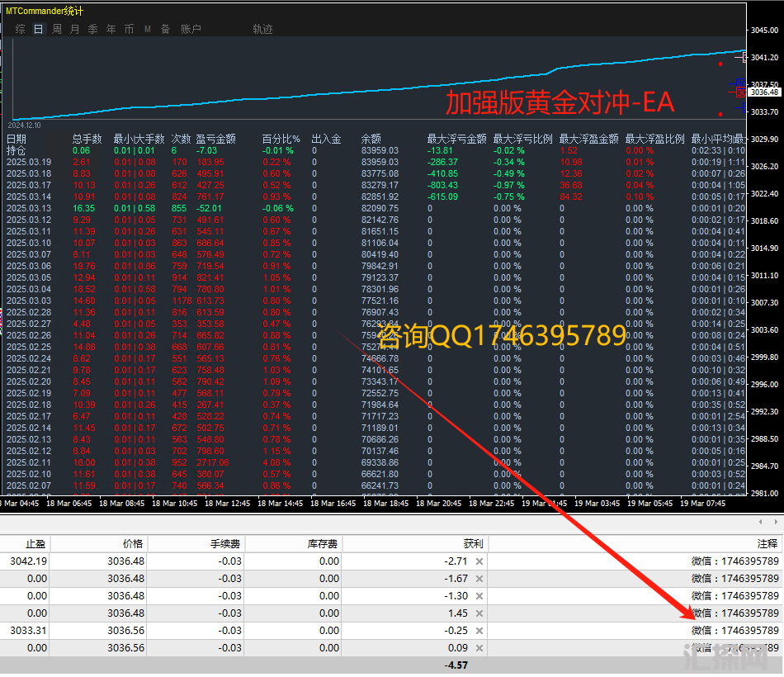784x677 pixels.
Task: Sort by the 获利 column header
Action: [474, 543]
